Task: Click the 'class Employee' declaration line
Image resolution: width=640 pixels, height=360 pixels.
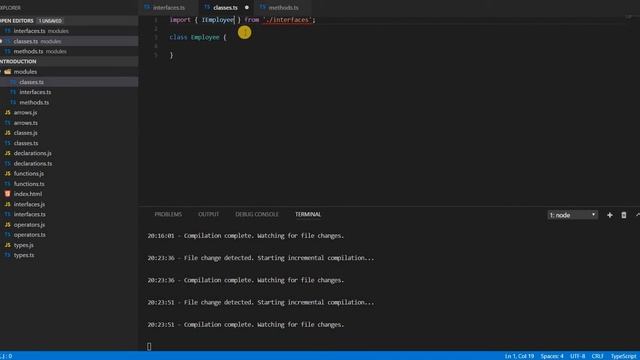Action: click(198, 37)
